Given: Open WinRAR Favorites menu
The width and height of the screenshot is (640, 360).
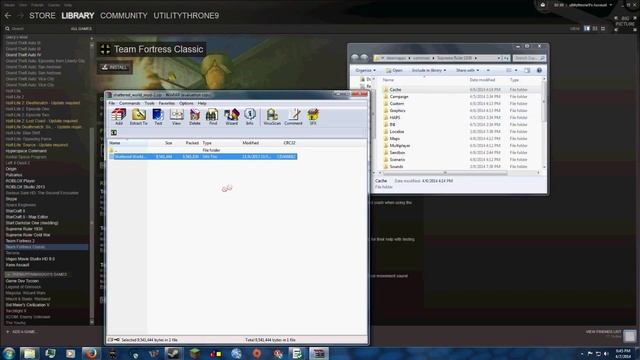Looking at the screenshot, I should [x=167, y=103].
